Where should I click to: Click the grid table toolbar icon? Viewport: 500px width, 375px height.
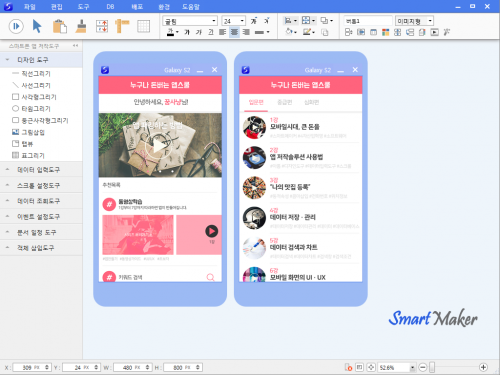click(143, 26)
